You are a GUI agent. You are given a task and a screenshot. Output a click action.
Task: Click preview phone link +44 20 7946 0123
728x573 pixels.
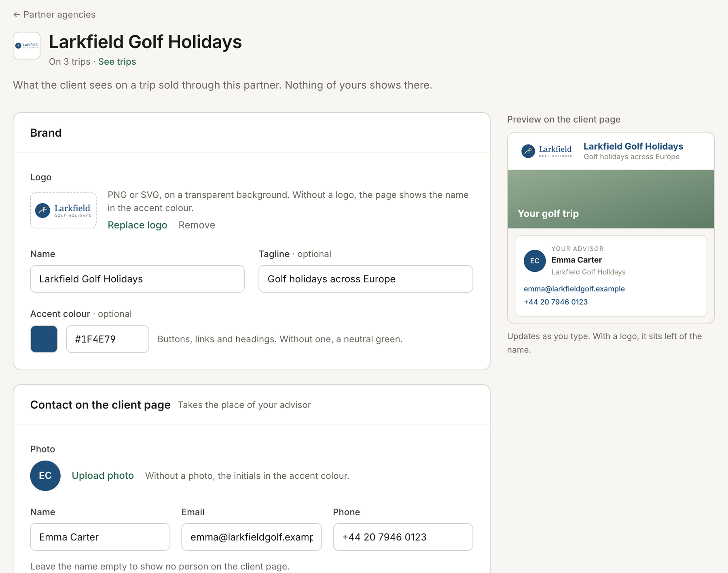(x=556, y=302)
